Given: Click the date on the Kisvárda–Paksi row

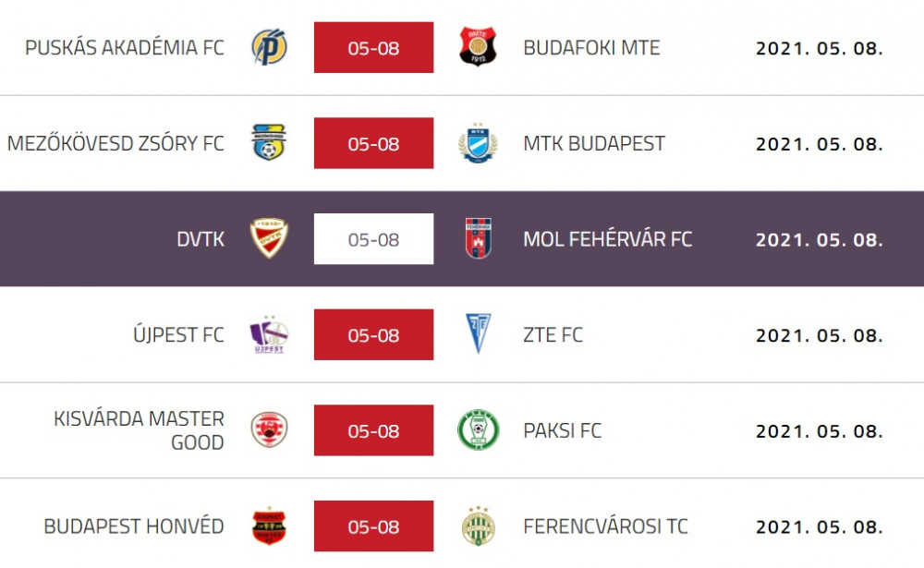Looking at the screenshot, I should tap(820, 431).
